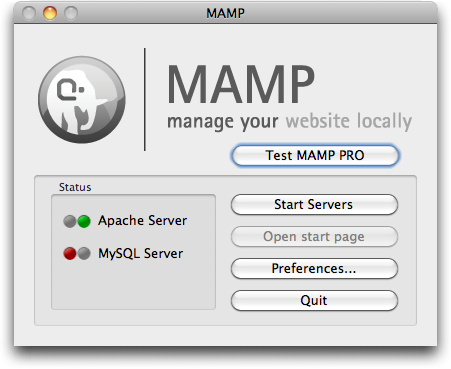
Task: Click the Test MAMP PRO button
Action: pos(315,155)
